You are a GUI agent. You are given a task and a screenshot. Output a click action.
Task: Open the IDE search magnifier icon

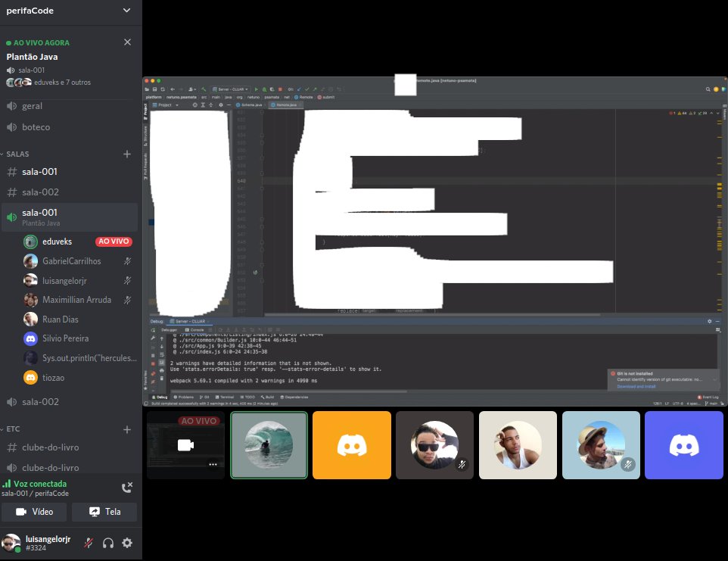708,89
